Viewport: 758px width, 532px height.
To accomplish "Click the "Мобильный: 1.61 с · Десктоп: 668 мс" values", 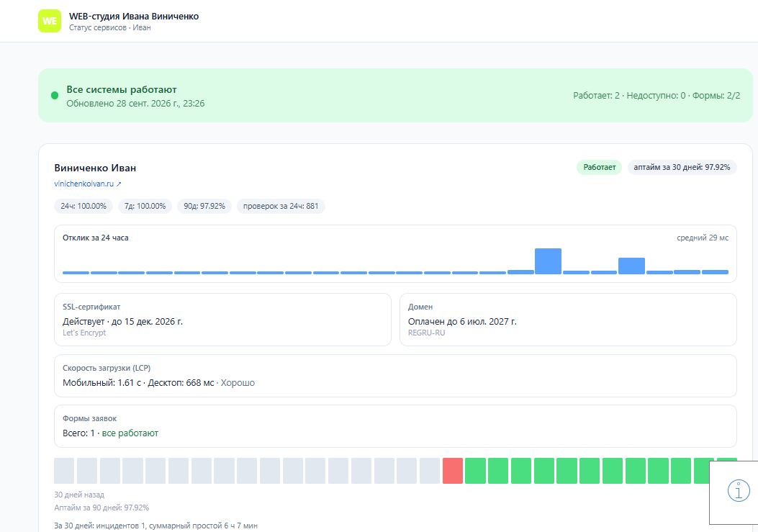I will click(138, 383).
